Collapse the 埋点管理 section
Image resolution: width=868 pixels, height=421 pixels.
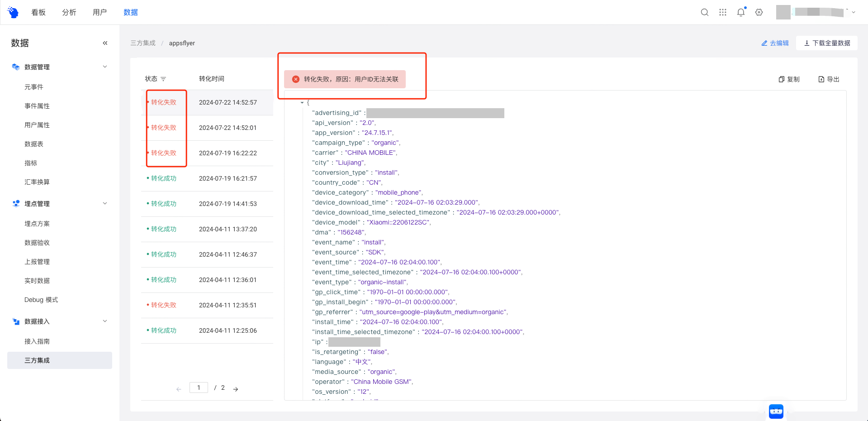[x=105, y=203]
